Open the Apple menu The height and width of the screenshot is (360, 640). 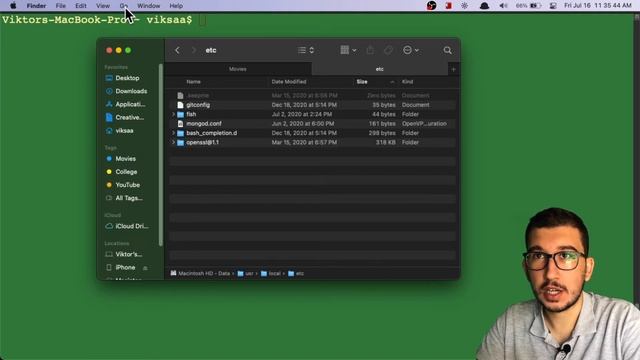(13, 6)
